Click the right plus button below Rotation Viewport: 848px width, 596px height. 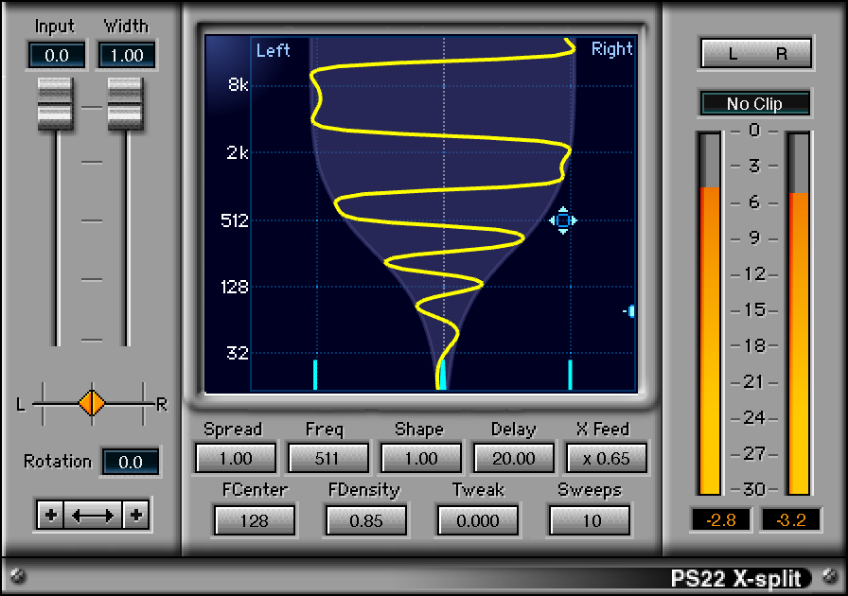point(135,515)
